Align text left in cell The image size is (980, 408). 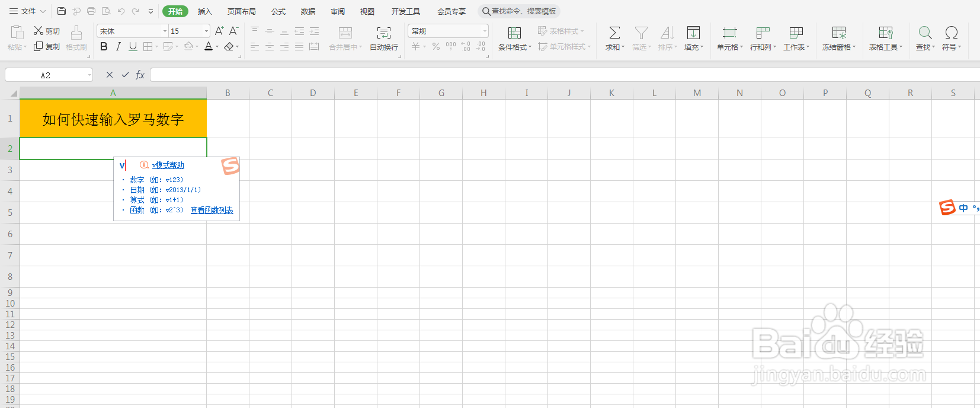[255, 46]
